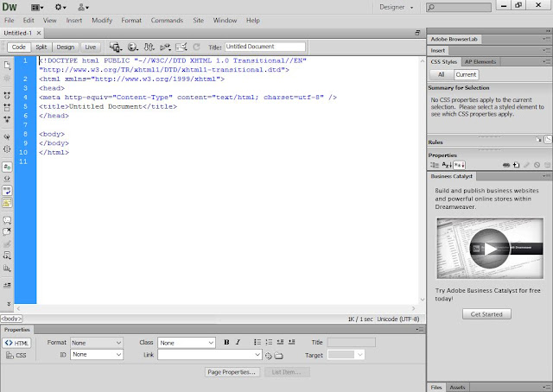Screen dimensions: 553x392
Task: Open the Layout menu icon in title bar
Action: (37, 7)
